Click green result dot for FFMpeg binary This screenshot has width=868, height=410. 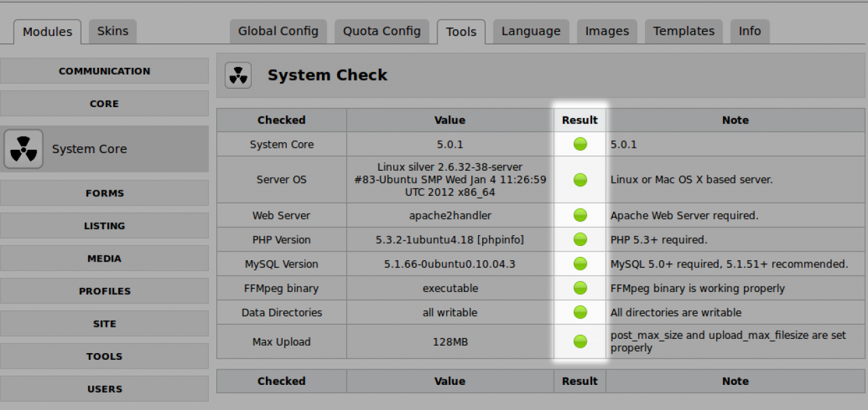click(580, 289)
